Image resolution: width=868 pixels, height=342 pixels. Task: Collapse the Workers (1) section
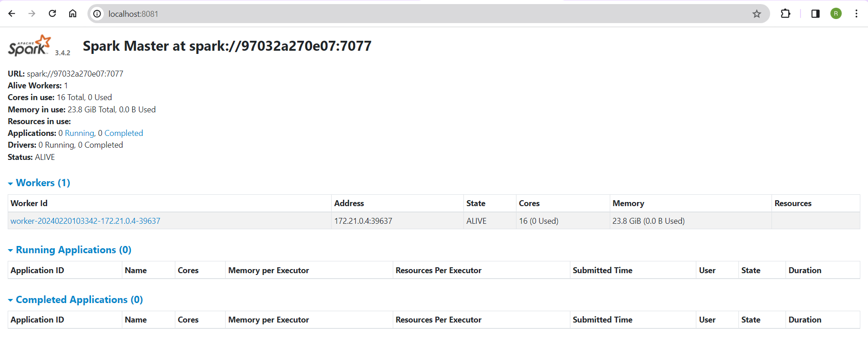pos(39,183)
